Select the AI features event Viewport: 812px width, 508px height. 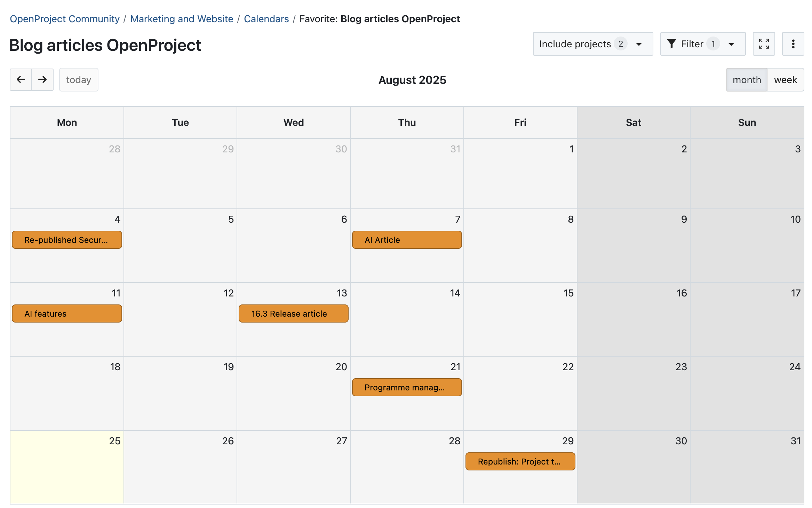pos(67,313)
